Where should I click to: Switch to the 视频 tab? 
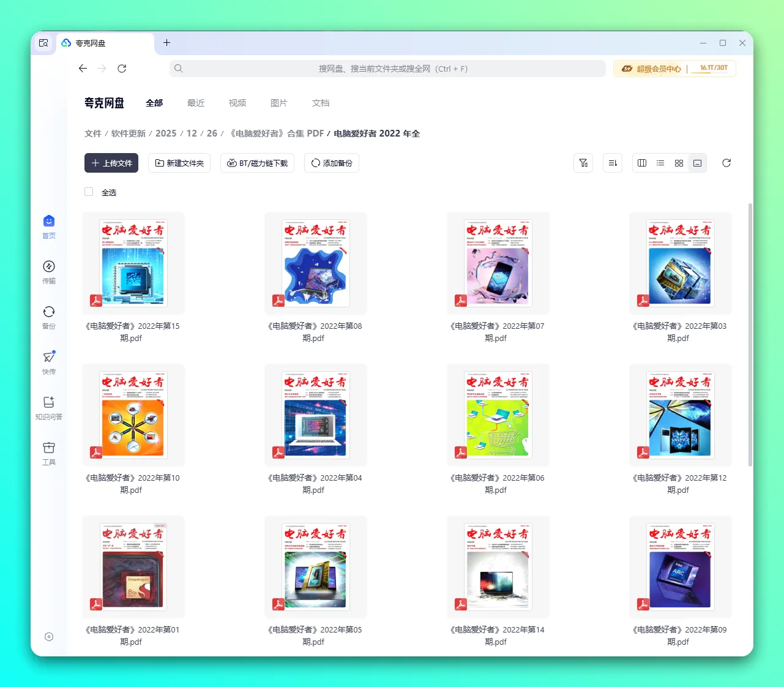click(237, 103)
